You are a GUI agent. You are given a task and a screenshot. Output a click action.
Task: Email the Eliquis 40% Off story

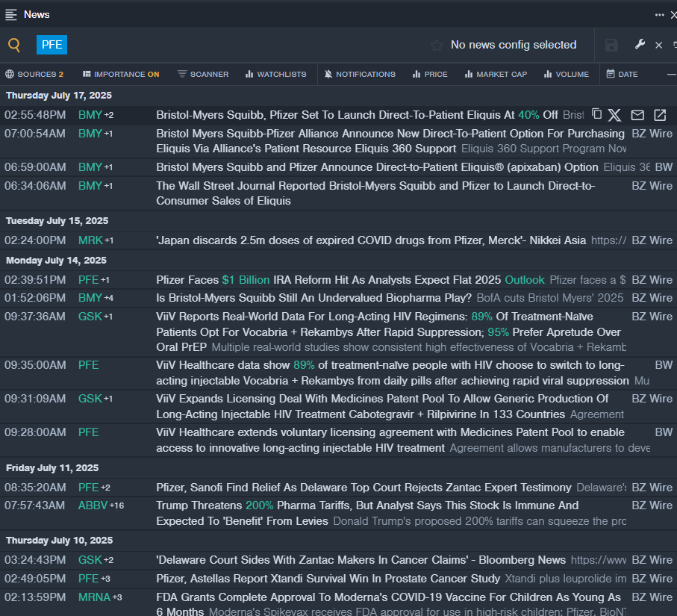[x=637, y=115]
